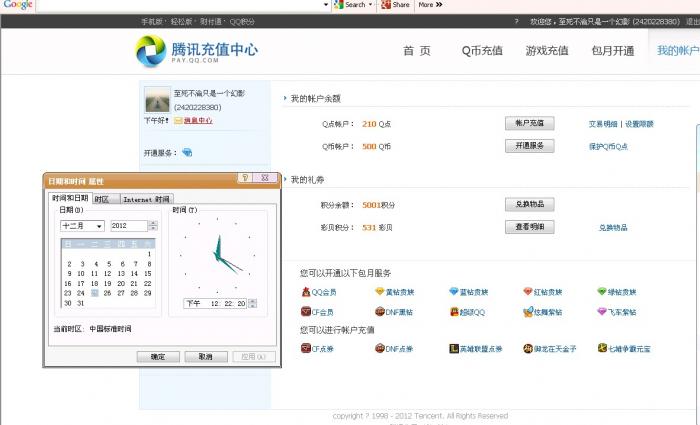Click the 炫舞紫钻 service icon

click(528, 311)
